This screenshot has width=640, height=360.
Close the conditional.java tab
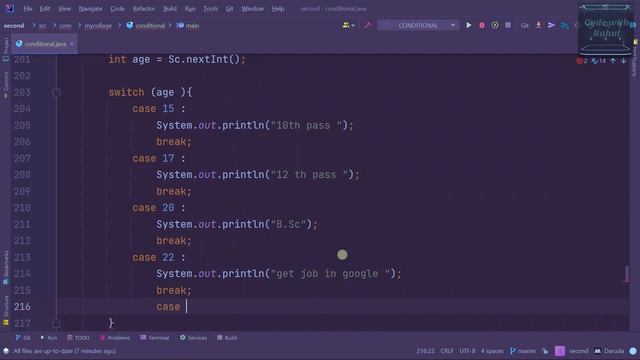click(x=72, y=44)
